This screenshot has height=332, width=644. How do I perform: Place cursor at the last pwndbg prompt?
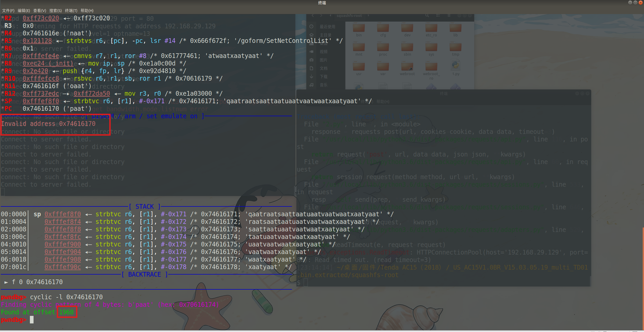click(x=32, y=320)
